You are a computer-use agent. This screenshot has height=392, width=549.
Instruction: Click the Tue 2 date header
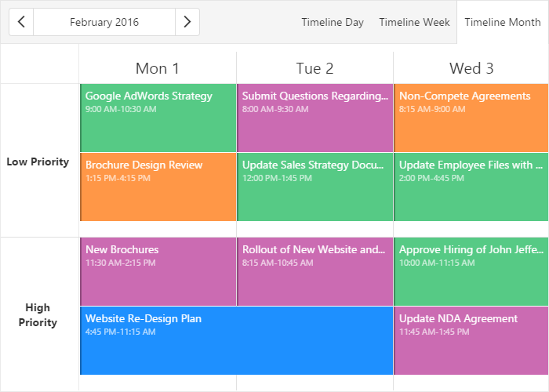314,68
